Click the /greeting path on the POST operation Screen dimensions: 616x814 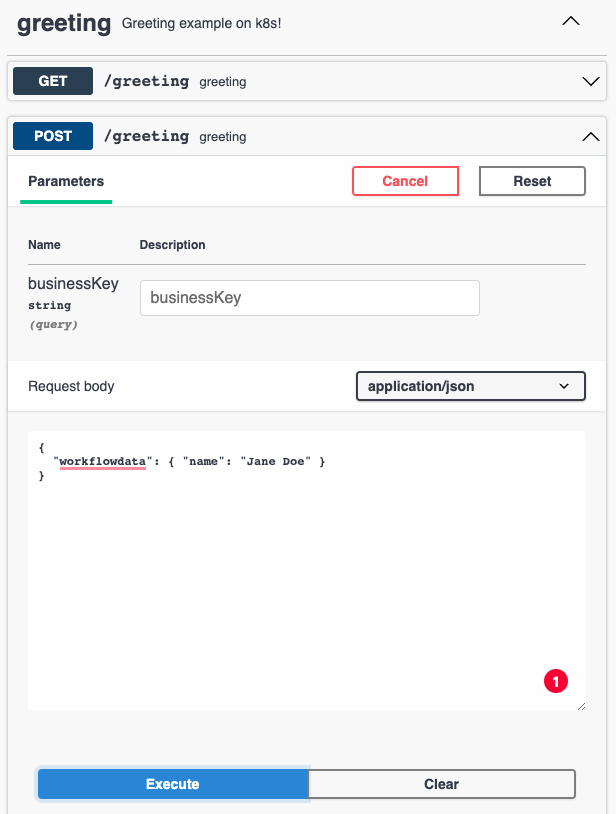(146, 136)
